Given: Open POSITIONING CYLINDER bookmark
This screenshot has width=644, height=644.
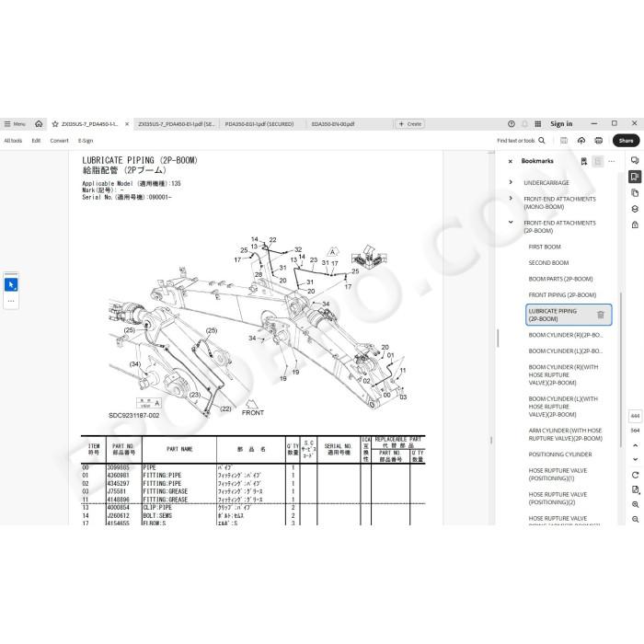Looking at the screenshot, I should pyautogui.click(x=560, y=454).
